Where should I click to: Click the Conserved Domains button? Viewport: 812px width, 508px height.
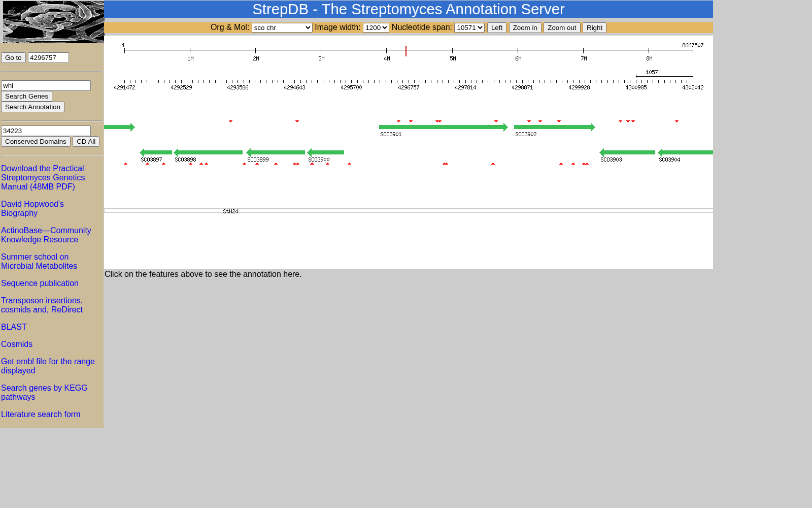pyautogui.click(x=36, y=141)
